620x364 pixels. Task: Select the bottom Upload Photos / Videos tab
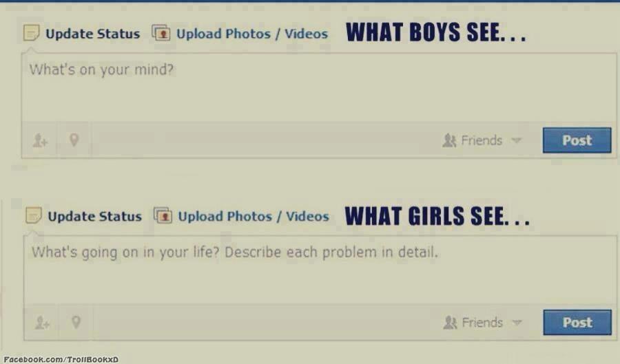(x=254, y=216)
